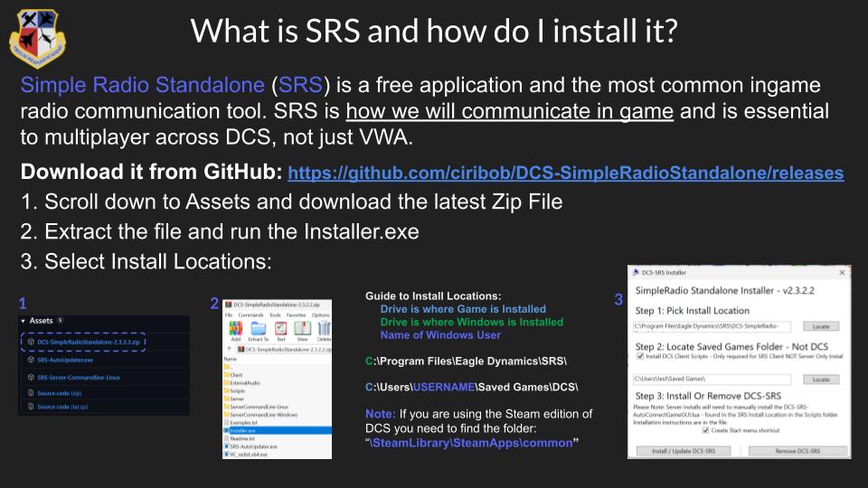The width and height of the screenshot is (868, 488).
Task: Click the Installer.exe file icon
Action: coord(226,430)
